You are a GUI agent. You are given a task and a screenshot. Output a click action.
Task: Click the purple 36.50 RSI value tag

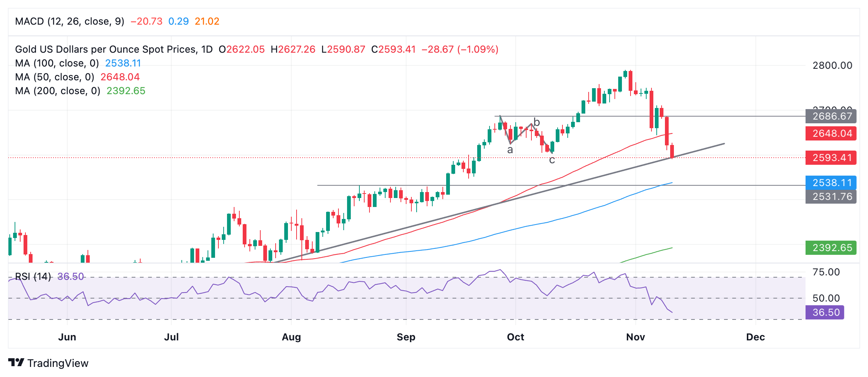point(825,312)
